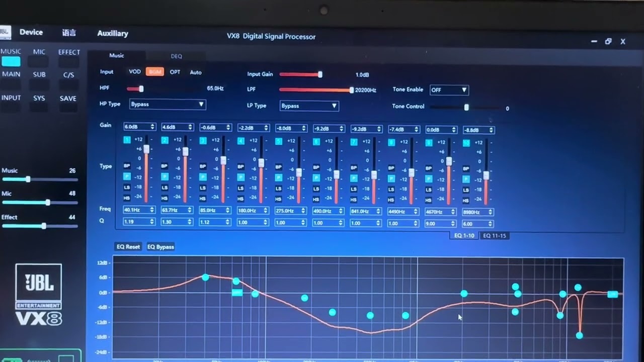Toggle EQ band 7 number button

pyautogui.click(x=354, y=142)
